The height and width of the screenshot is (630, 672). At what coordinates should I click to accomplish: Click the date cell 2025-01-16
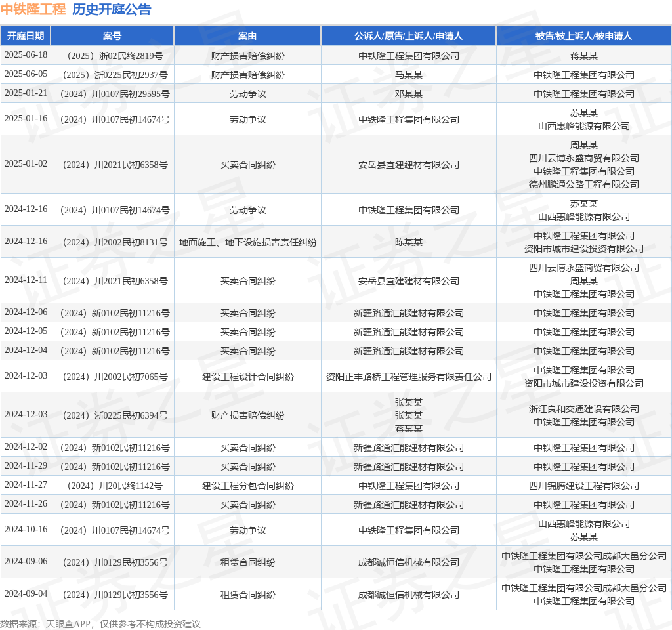(26, 118)
